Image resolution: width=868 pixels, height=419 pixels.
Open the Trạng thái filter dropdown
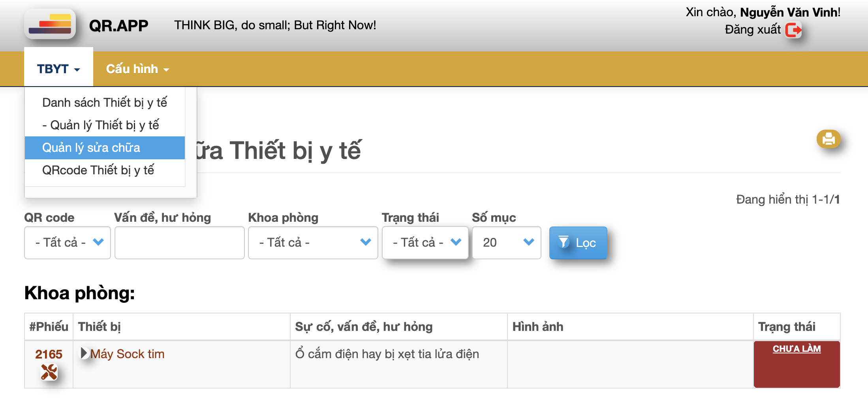tap(425, 242)
